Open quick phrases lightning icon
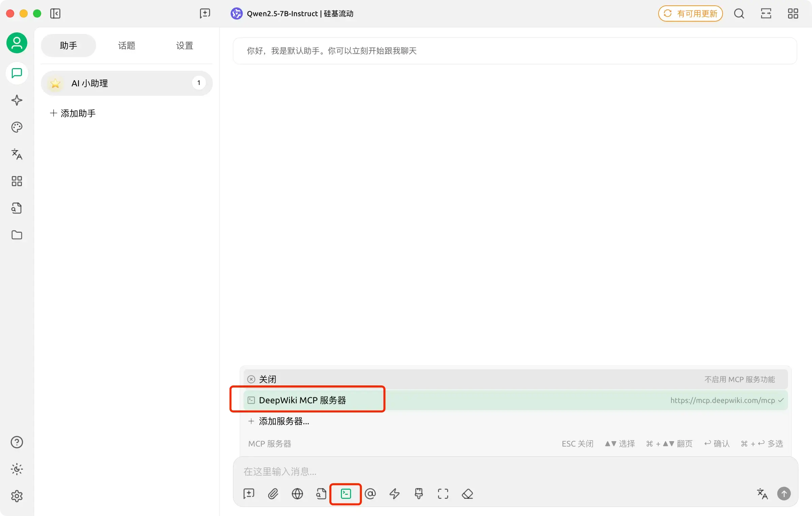Image resolution: width=812 pixels, height=516 pixels. 395,494
